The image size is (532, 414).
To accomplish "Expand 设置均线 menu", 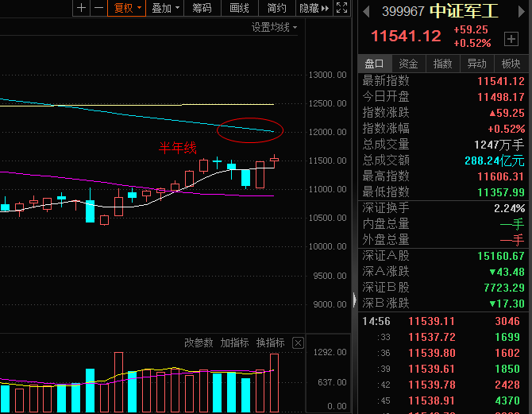I will click(x=274, y=27).
